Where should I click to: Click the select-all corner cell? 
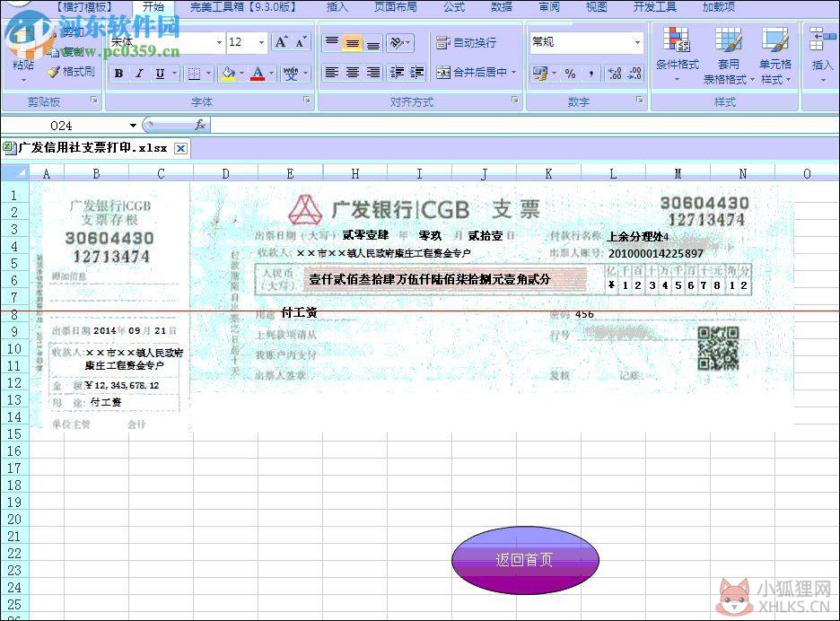pos(15,173)
